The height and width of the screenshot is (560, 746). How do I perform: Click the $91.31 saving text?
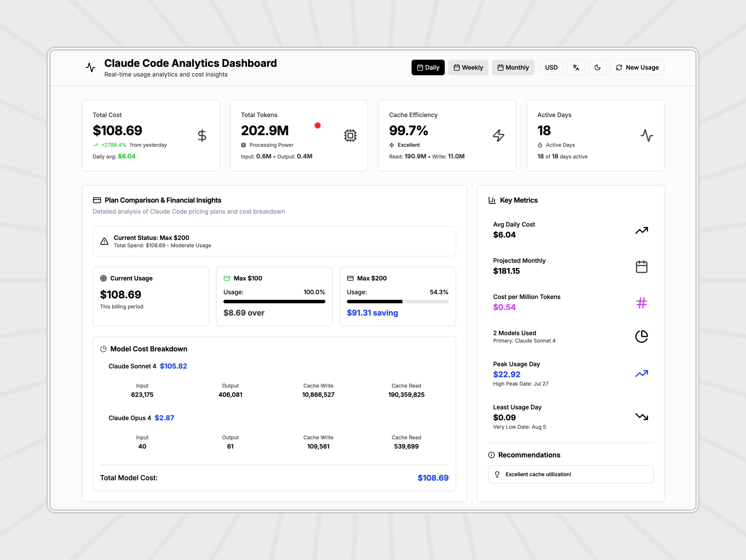click(372, 313)
